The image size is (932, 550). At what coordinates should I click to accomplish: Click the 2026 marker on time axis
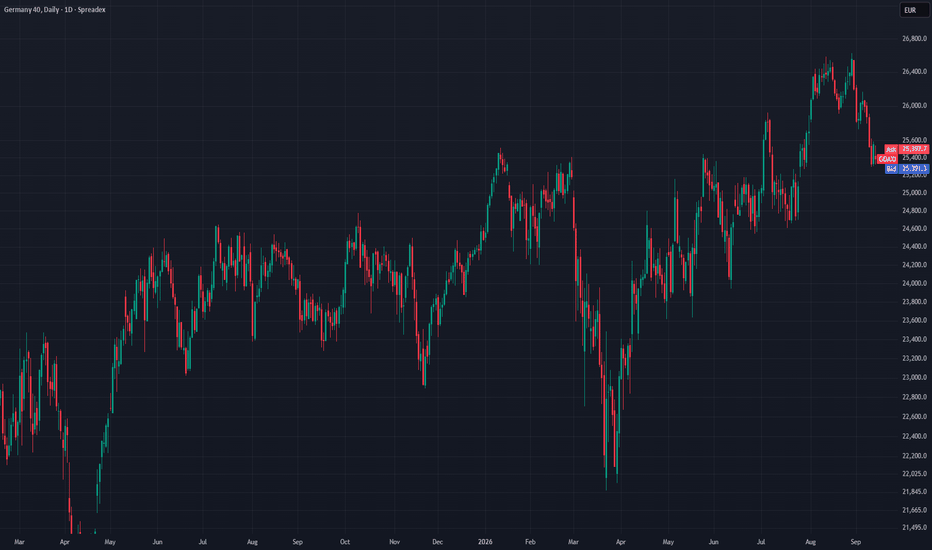pyautogui.click(x=485, y=542)
